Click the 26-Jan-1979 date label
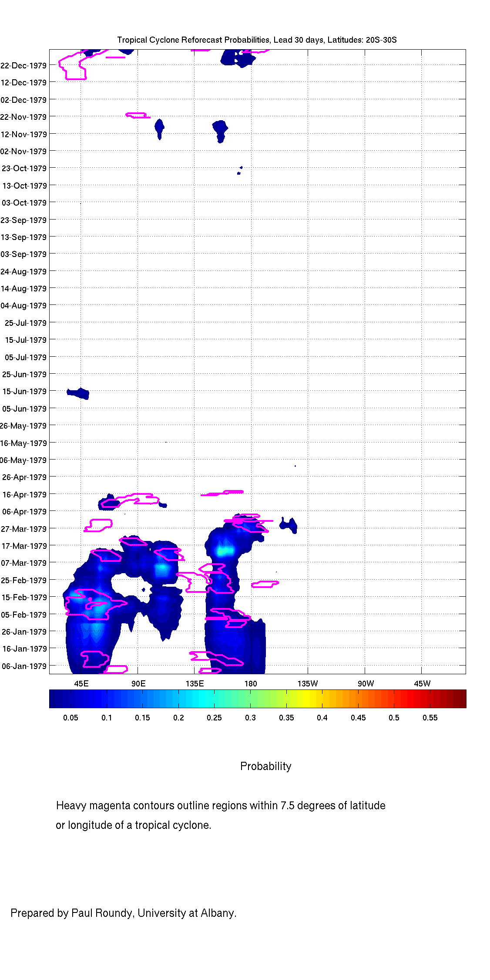This screenshot has width=490, height=980. (24, 632)
